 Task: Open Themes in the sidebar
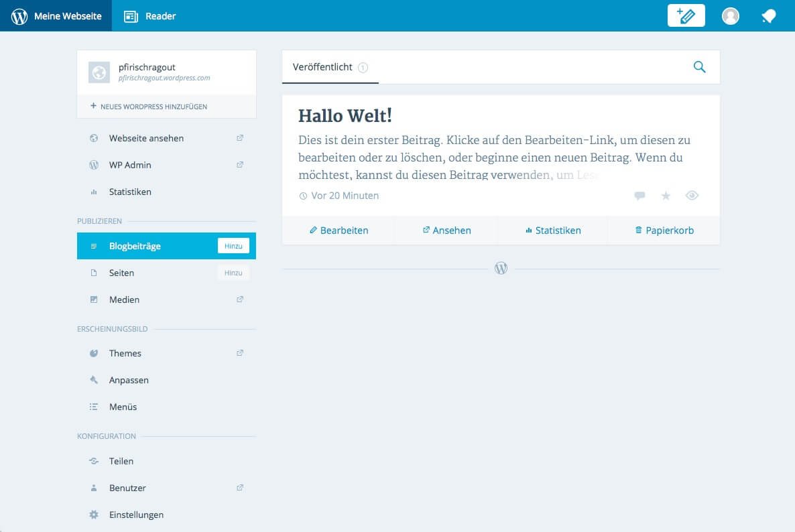125,353
